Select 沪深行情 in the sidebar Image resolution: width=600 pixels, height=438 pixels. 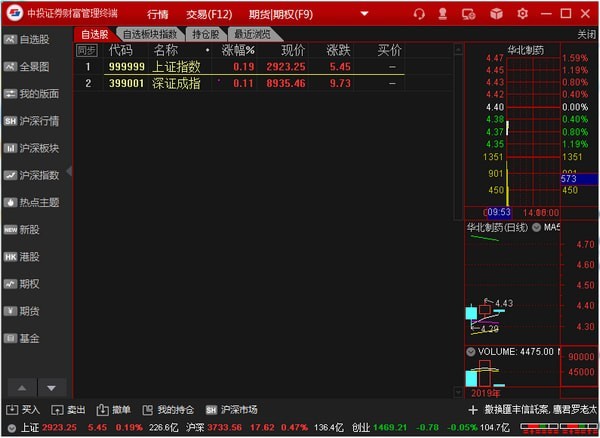[31, 121]
